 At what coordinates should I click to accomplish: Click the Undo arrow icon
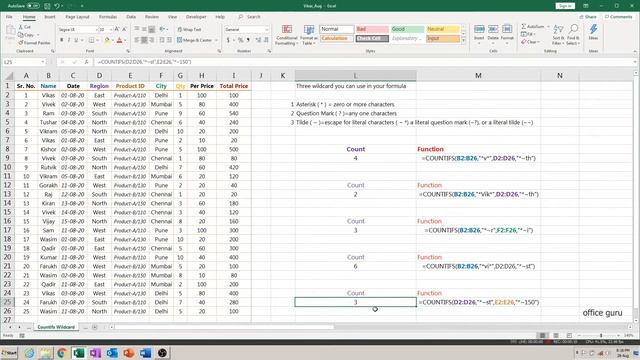tap(57, 6)
